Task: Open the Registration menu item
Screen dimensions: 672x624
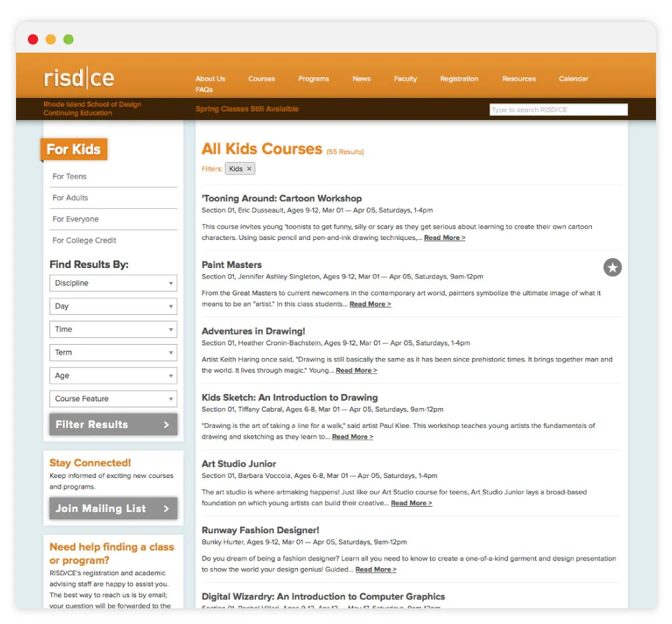Action: coord(459,79)
